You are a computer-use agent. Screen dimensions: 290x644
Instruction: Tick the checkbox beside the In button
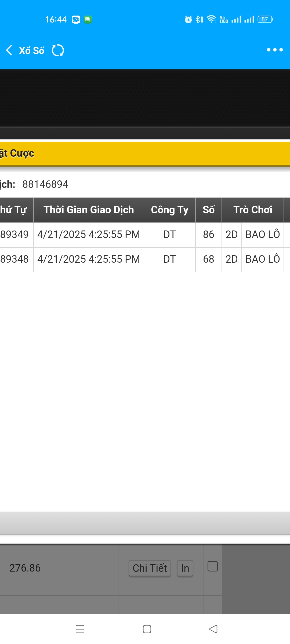pyautogui.click(x=213, y=566)
